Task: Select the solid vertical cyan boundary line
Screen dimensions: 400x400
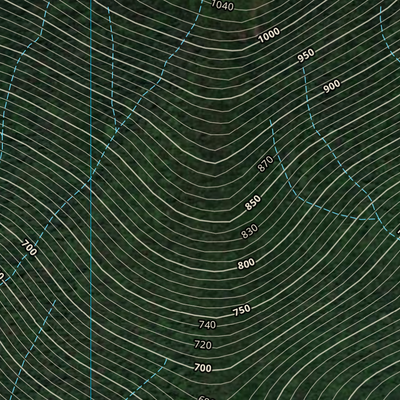Action: pyautogui.click(x=91, y=200)
